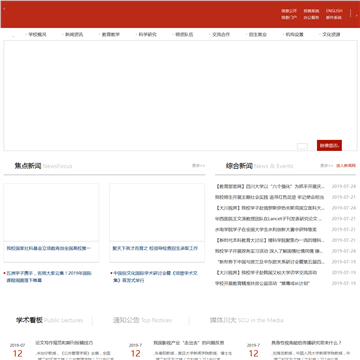Click the small icon at header's far right
The height and width of the screenshot is (360, 360).
coord(357,15)
